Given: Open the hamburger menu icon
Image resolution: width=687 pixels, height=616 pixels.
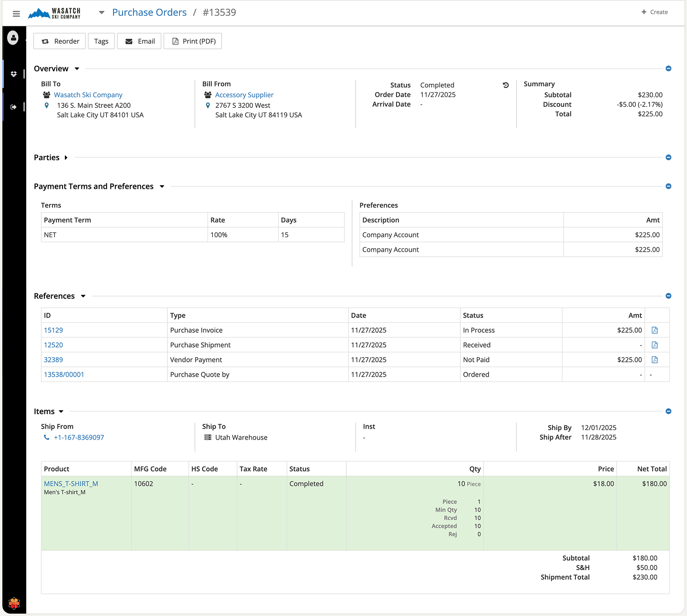Looking at the screenshot, I should pyautogui.click(x=16, y=13).
